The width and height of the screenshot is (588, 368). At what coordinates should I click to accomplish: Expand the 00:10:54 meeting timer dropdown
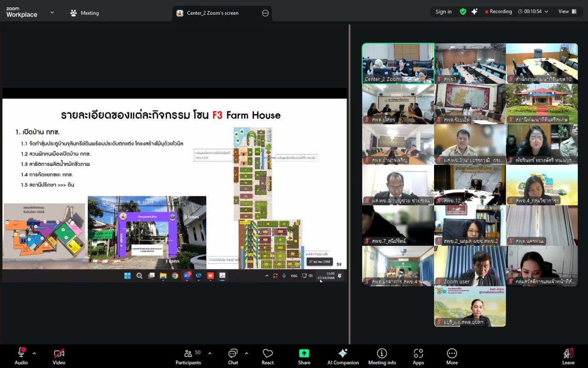pos(533,11)
